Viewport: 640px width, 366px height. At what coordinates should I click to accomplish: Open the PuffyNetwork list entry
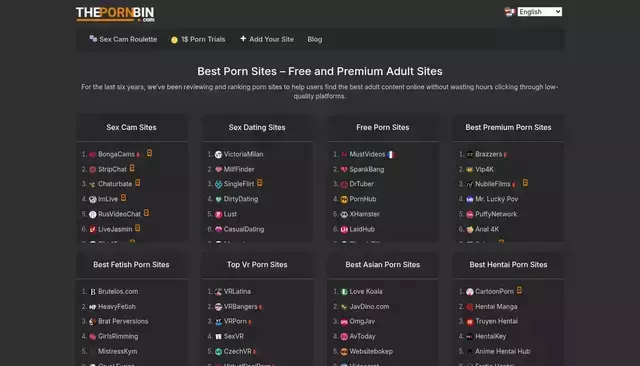coord(496,214)
